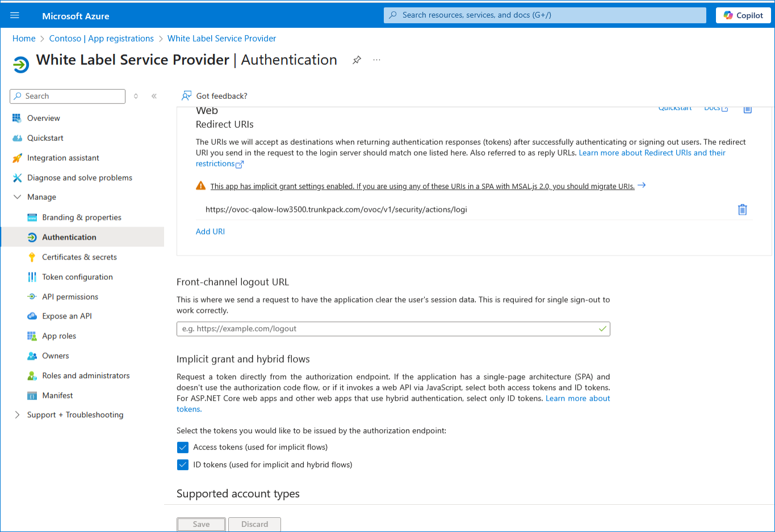Open the more options ellipsis
The image size is (775, 532).
376,60
